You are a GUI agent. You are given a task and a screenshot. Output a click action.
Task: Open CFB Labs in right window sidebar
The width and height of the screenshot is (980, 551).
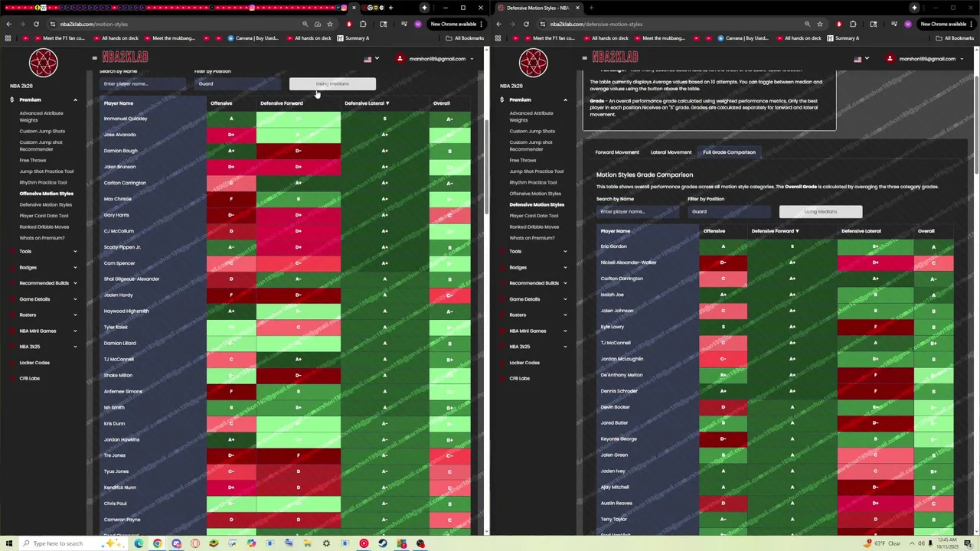519,378
